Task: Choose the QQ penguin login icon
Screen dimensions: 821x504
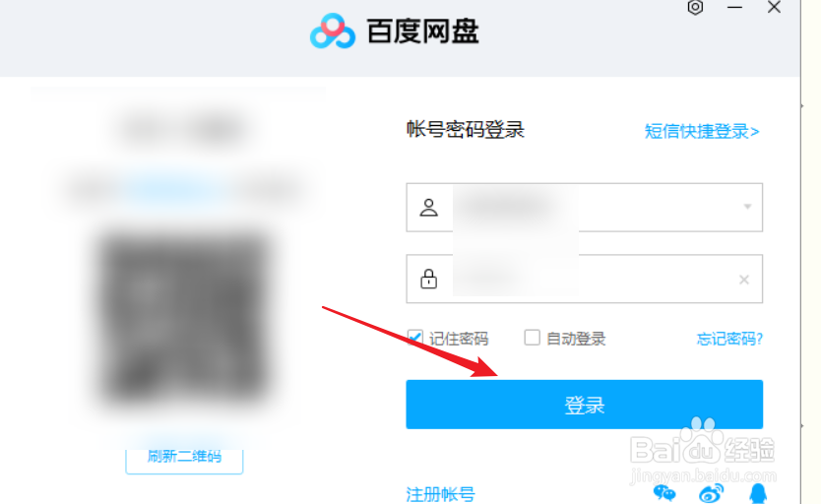Action: click(x=758, y=493)
